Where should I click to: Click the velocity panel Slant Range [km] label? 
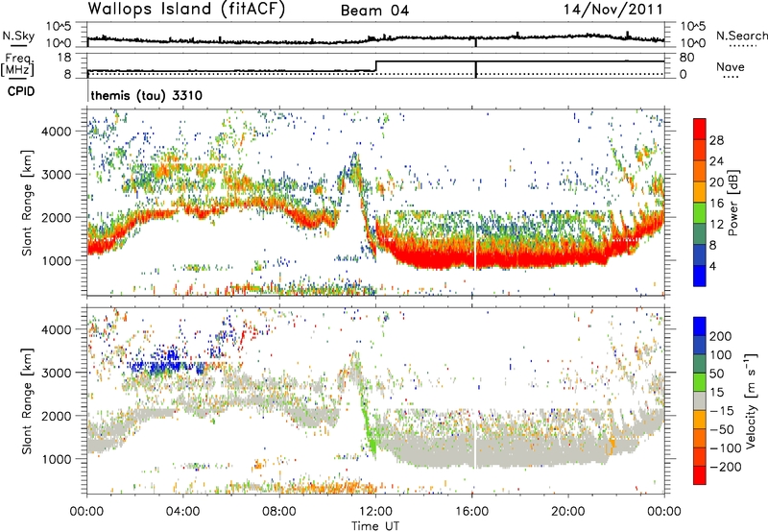coord(27,401)
